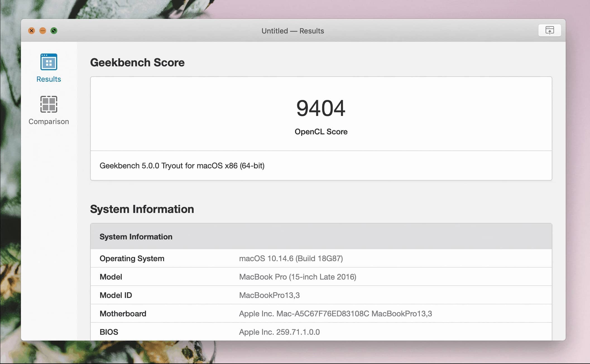Click the Geekbench Score heading
This screenshot has height=364, width=590.
coord(137,62)
